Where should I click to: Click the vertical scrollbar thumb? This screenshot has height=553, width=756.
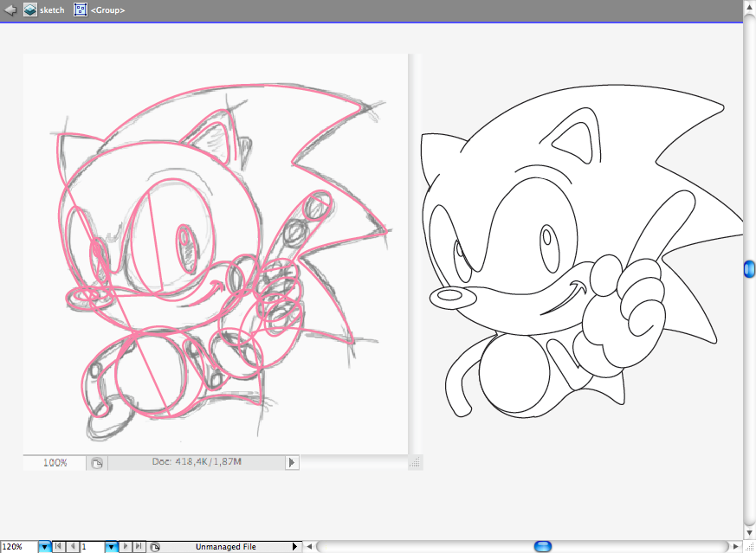click(x=749, y=269)
